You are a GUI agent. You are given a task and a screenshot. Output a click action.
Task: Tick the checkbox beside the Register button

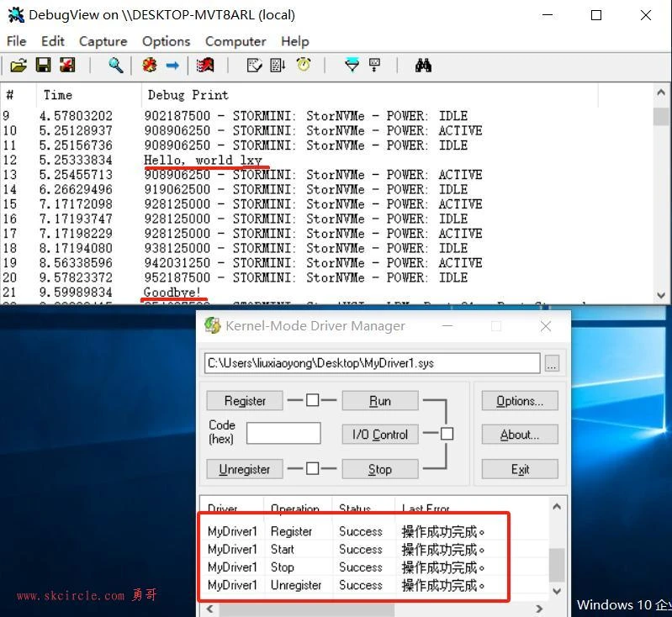point(312,400)
